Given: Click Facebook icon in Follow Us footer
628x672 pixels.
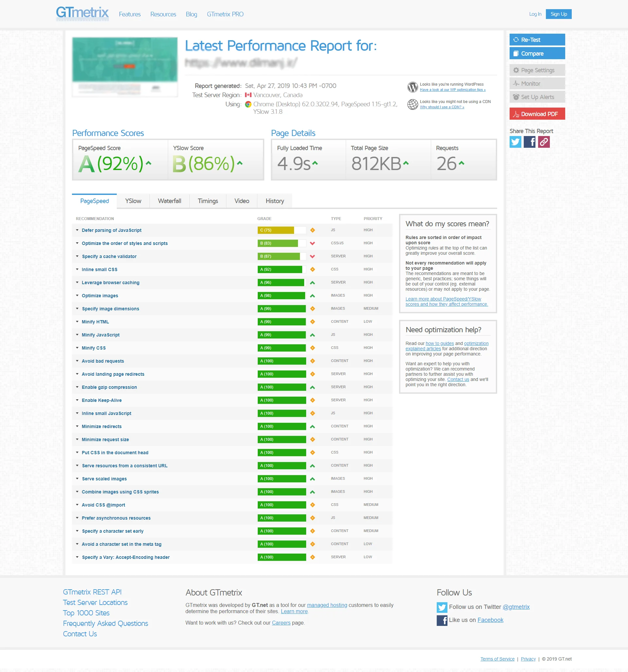Looking at the screenshot, I should click(442, 620).
